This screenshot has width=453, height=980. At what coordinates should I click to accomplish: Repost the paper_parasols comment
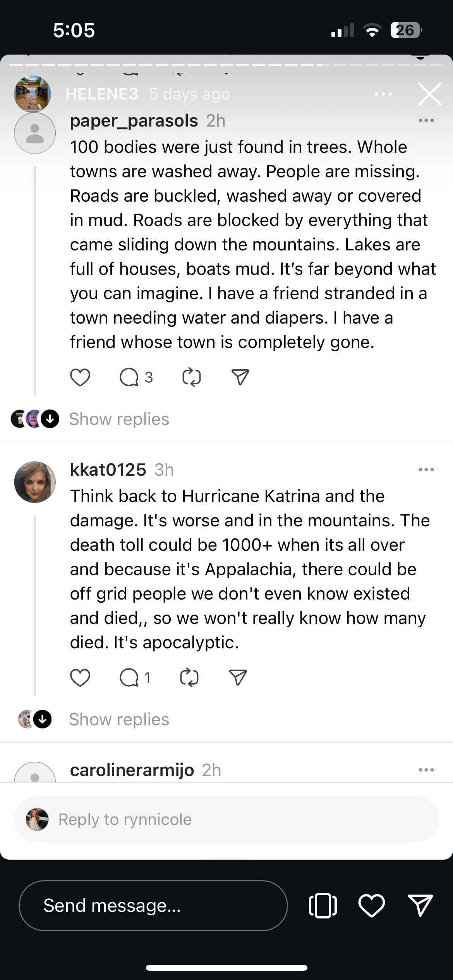coord(191,377)
